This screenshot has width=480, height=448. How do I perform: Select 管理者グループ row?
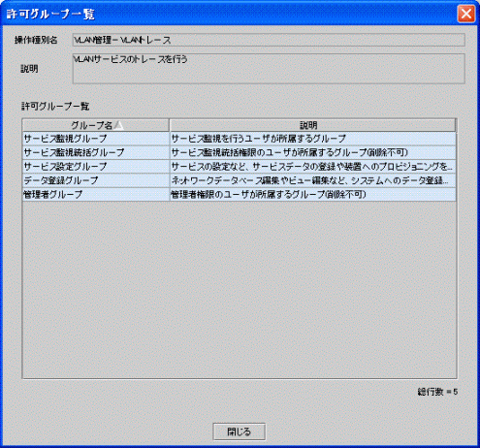point(240,194)
